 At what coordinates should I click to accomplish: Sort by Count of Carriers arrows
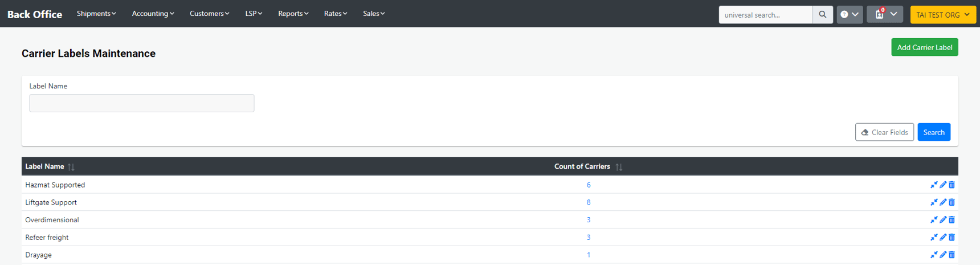coord(619,167)
